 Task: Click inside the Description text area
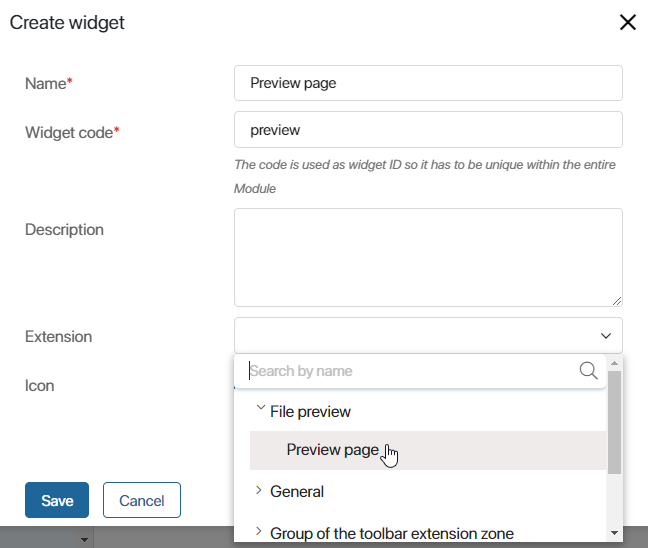click(428, 257)
